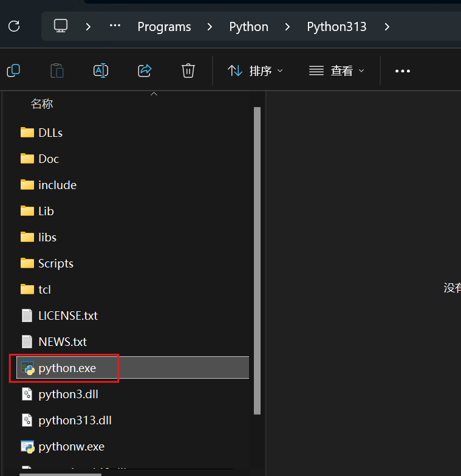The width and height of the screenshot is (461, 476).
Task: Select the pythonw.exe file
Action: (x=71, y=446)
